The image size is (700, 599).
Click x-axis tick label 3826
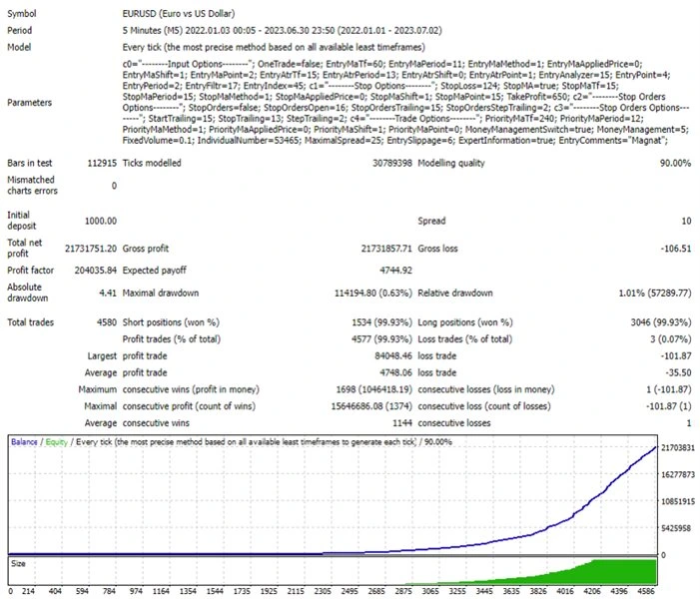pyautogui.click(x=538, y=591)
